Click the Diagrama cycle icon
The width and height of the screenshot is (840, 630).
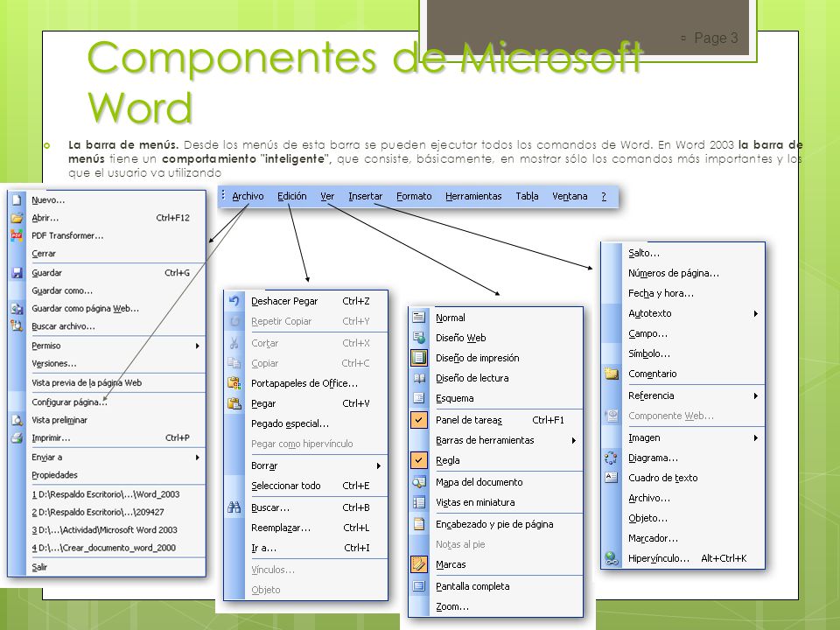pyautogui.click(x=612, y=458)
